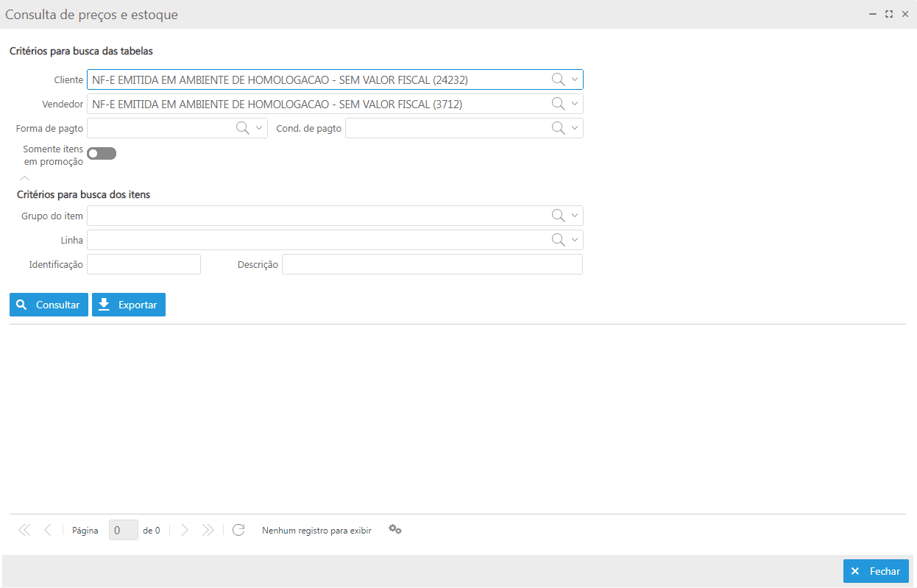Open the Forma de pagto search icon
Viewport: 917px width, 588px height.
point(242,127)
